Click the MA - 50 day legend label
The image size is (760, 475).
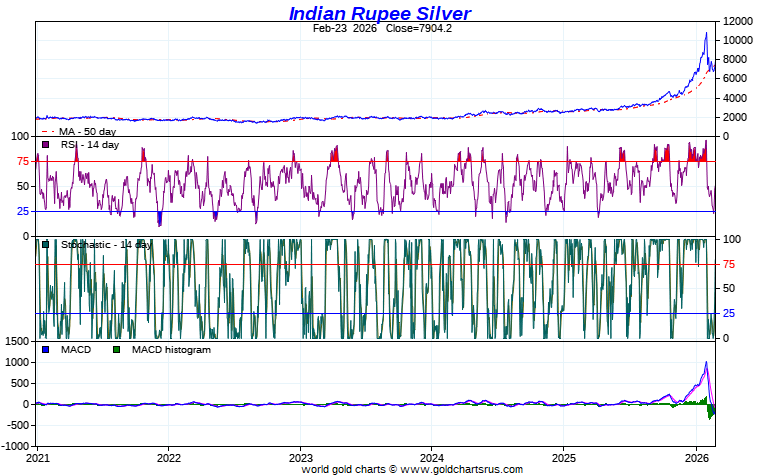[x=87, y=131]
